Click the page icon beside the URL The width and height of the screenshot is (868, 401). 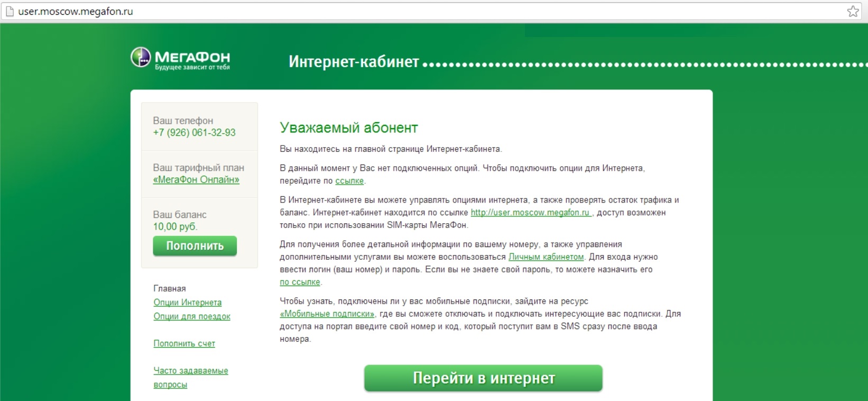[9, 11]
